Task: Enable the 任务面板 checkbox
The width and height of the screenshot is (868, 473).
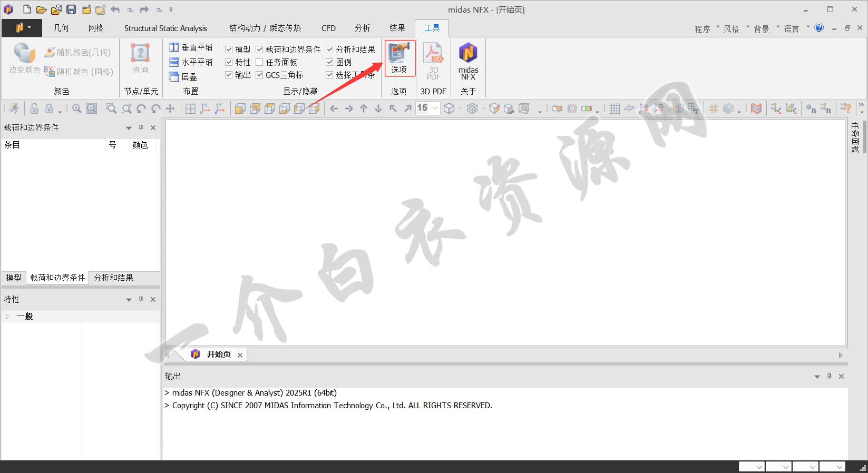Action: pyautogui.click(x=259, y=62)
